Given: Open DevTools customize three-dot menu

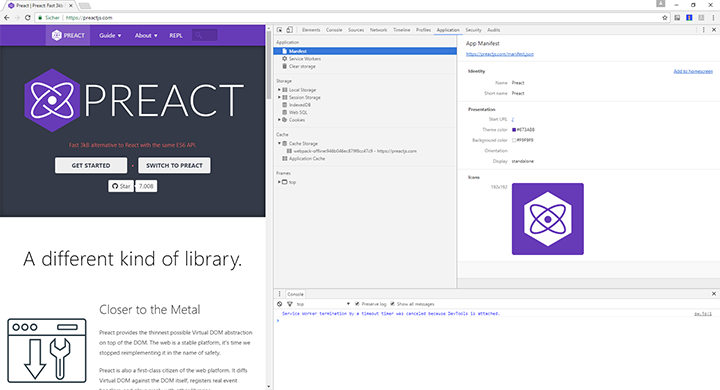Looking at the screenshot, I should point(703,30).
